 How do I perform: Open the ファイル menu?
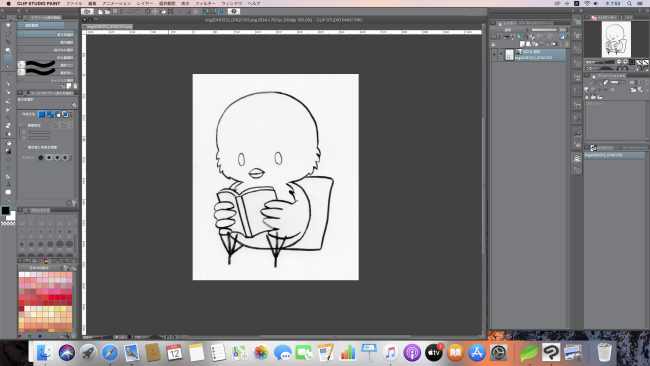[74, 3]
